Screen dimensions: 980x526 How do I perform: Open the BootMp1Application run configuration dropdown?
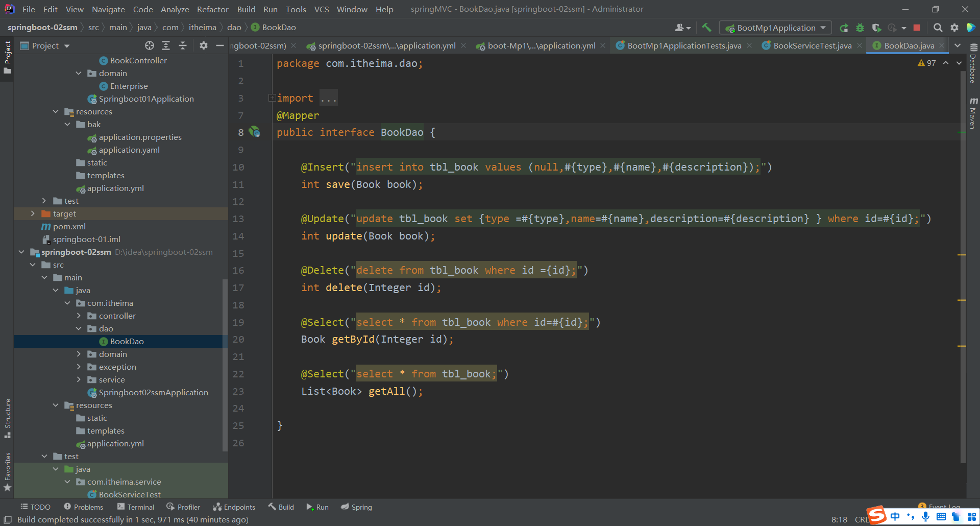[x=775, y=28]
